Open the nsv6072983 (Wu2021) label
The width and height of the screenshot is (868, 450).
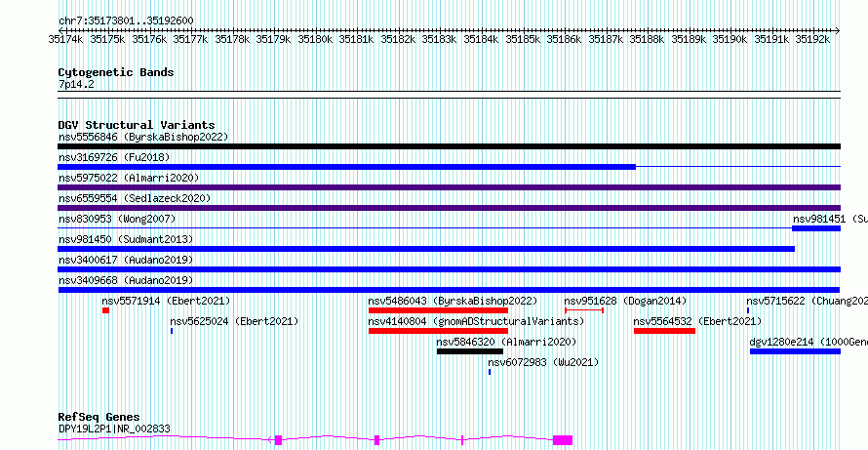(x=543, y=362)
